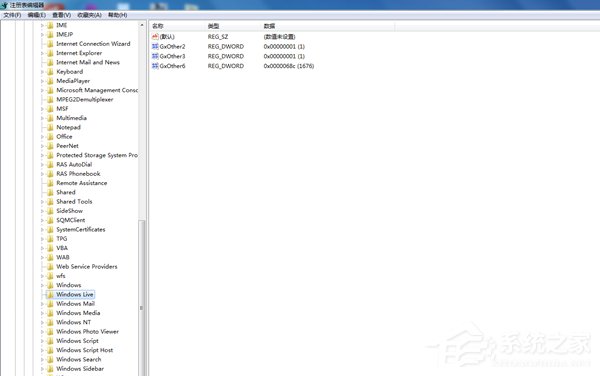The image size is (600, 376).
Task: Click the IMEJP folder icon
Action: pyautogui.click(x=50, y=34)
